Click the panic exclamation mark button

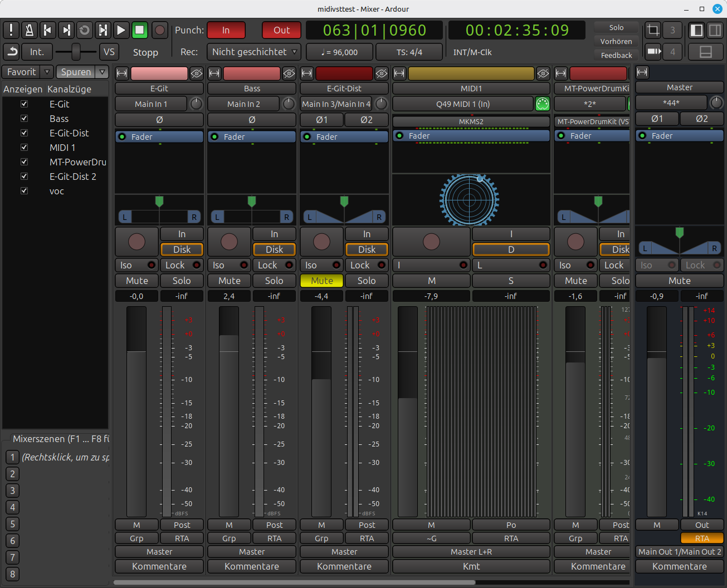coord(11,30)
